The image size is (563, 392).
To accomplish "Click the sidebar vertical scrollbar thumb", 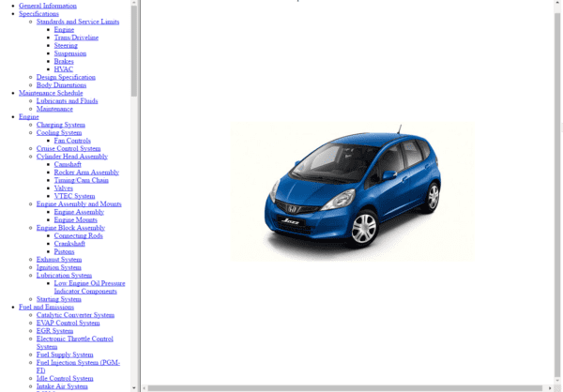I will (x=134, y=51).
